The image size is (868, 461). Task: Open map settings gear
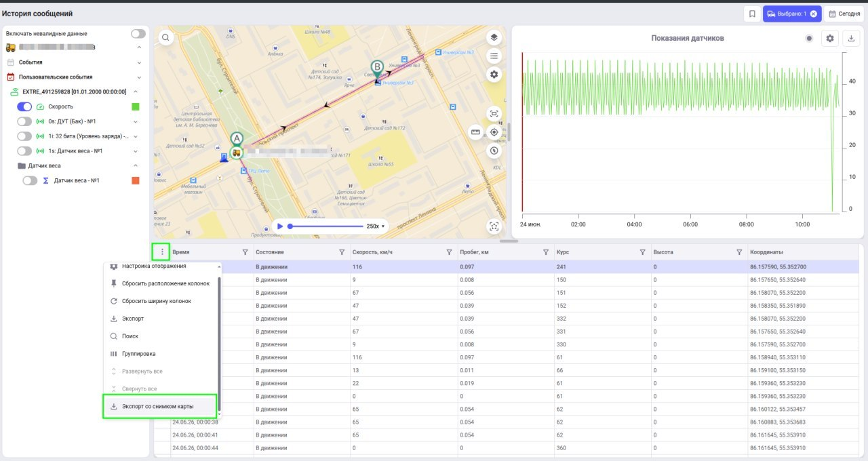[x=494, y=75]
